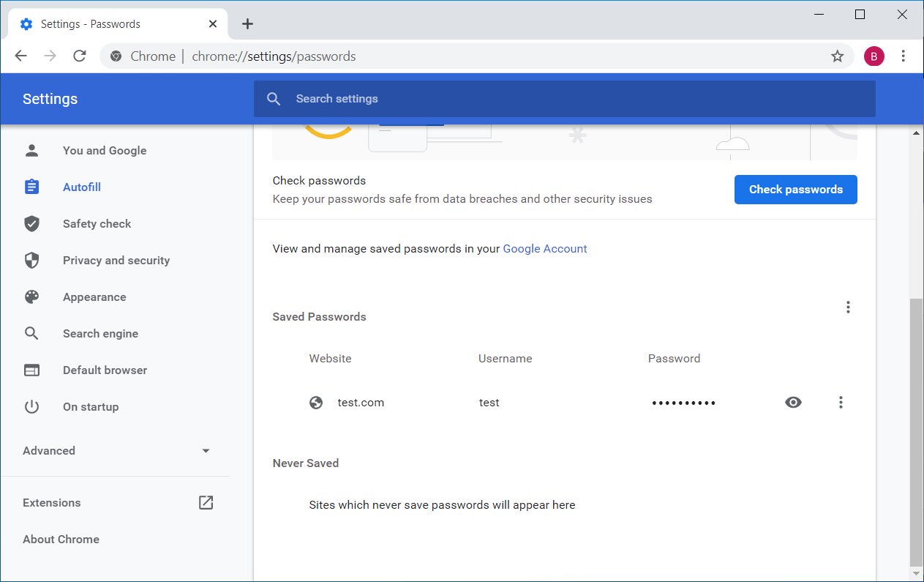Go to Safety check section
The width and height of the screenshot is (924, 582).
coord(97,224)
